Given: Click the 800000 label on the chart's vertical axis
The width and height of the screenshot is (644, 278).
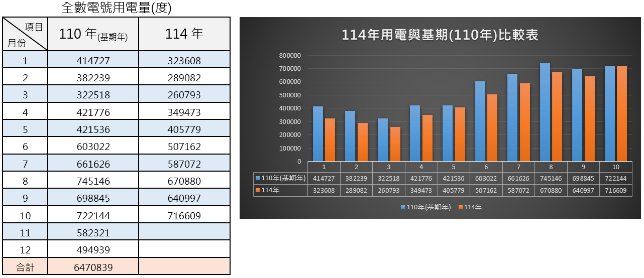Looking at the screenshot, I should point(290,55).
